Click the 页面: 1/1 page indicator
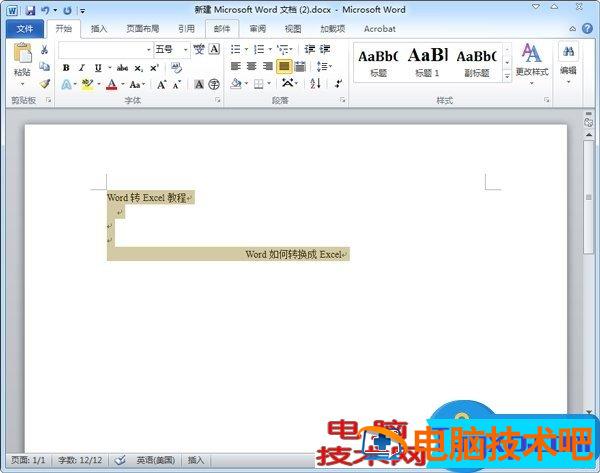This screenshot has width=600, height=473. (x=28, y=460)
